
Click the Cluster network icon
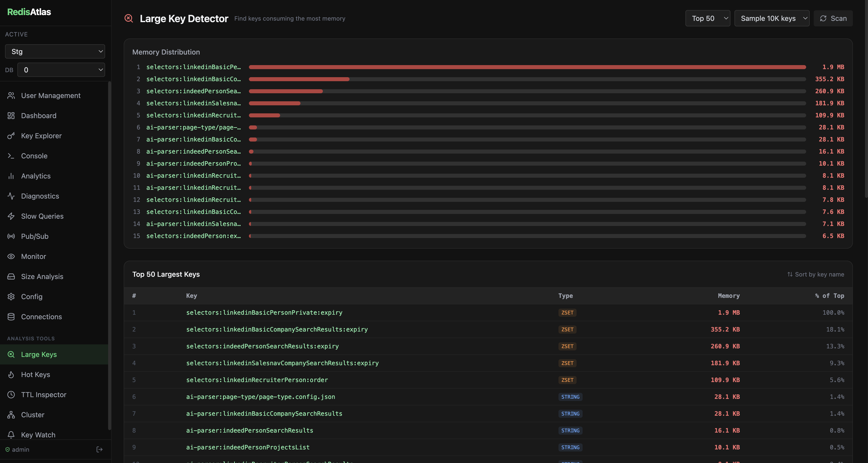click(11, 414)
